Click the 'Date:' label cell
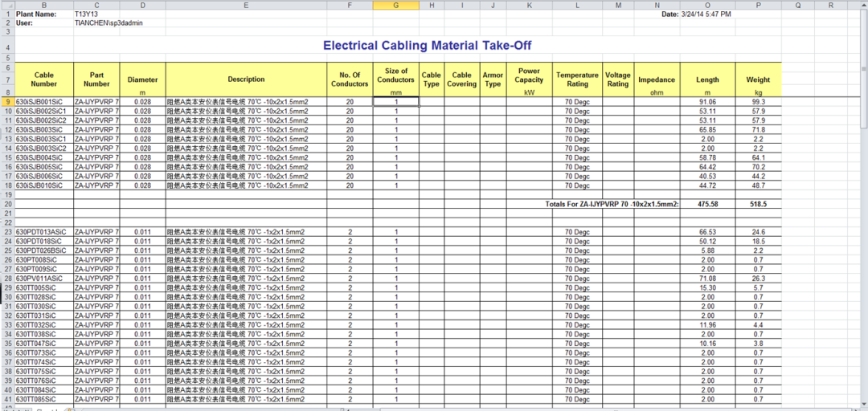 click(669, 14)
